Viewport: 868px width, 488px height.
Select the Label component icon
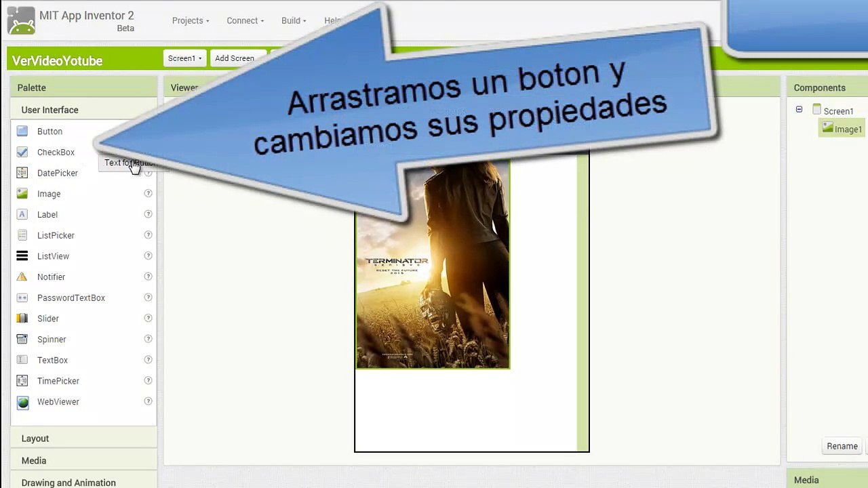tap(22, 215)
